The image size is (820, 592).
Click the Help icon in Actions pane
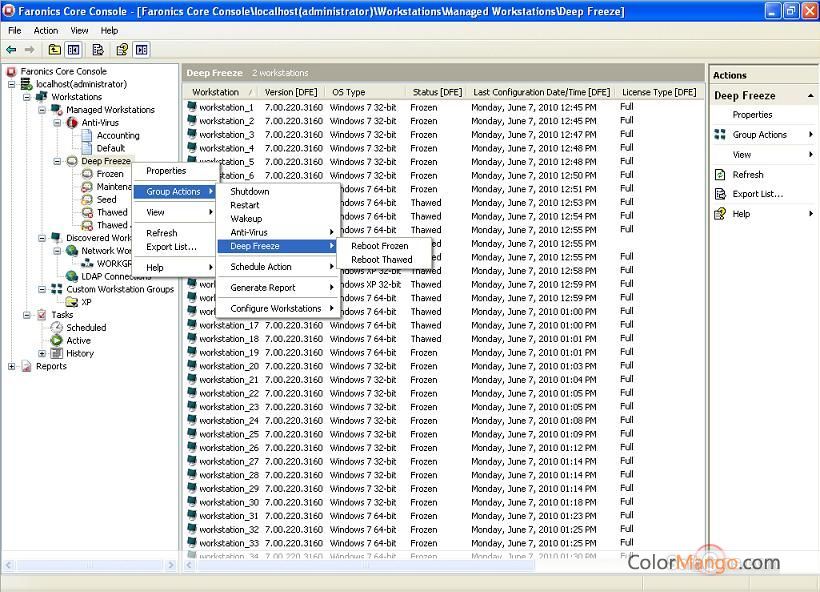(x=720, y=213)
